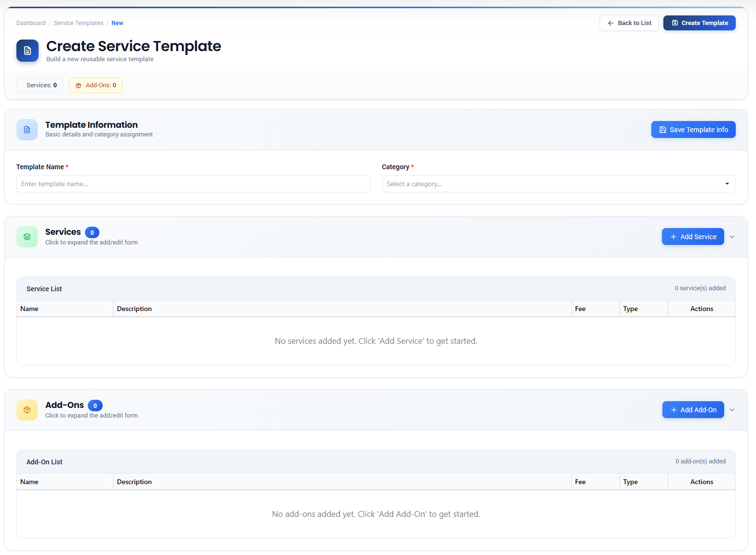Click the '0 service(s) added' text
756x555 pixels.
tap(700, 288)
